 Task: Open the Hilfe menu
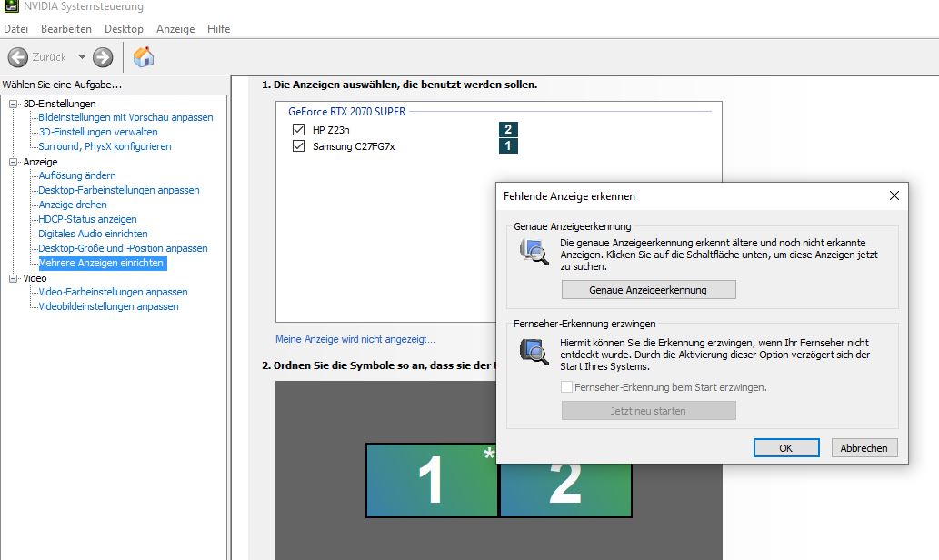click(218, 29)
